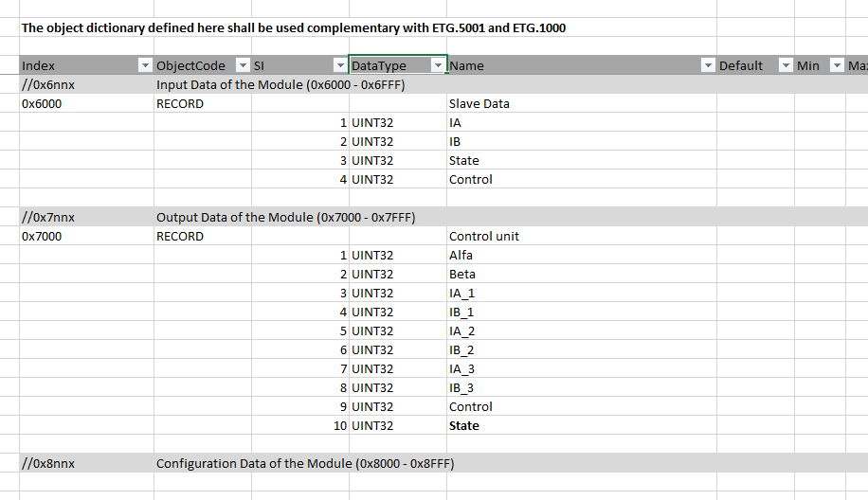Click the //0x8nnx section row cell
The image size is (868, 500).
point(87,463)
